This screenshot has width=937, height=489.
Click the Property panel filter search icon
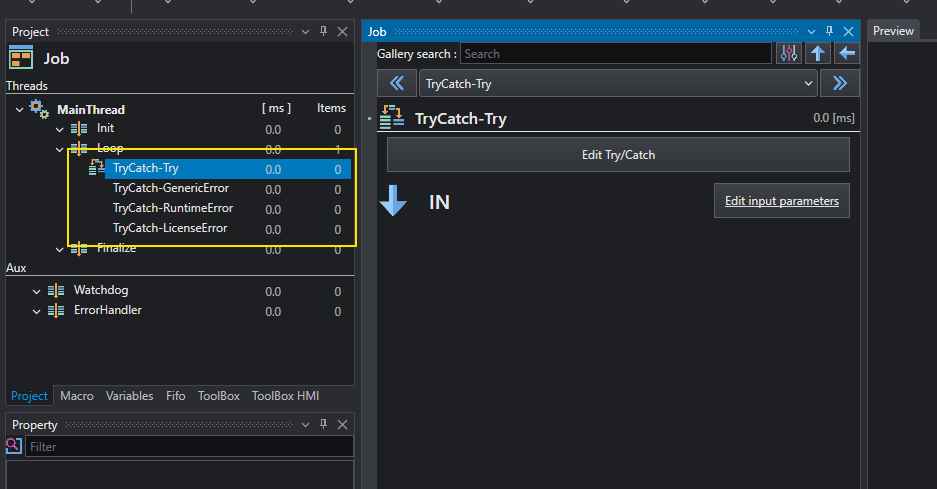[14, 445]
